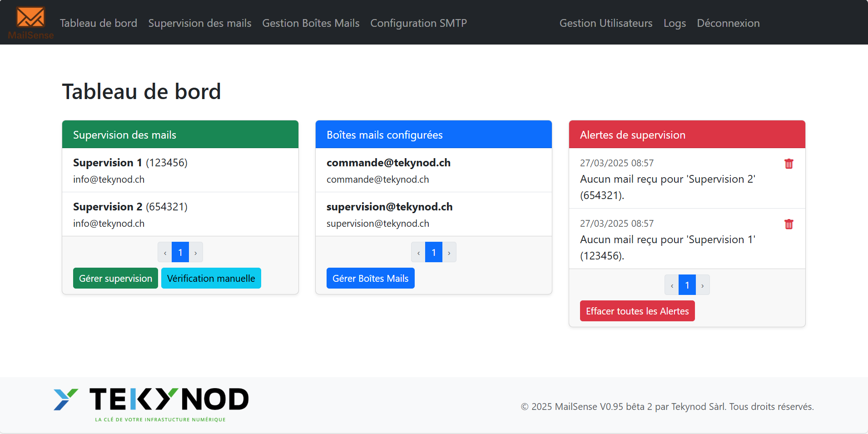This screenshot has width=868, height=434.
Task: Select page 1 in Alertes de supervision pager
Action: click(687, 285)
